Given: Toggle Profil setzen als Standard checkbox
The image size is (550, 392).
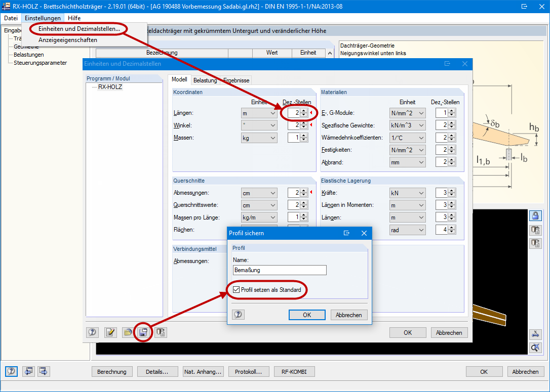Looking at the screenshot, I should click(236, 290).
